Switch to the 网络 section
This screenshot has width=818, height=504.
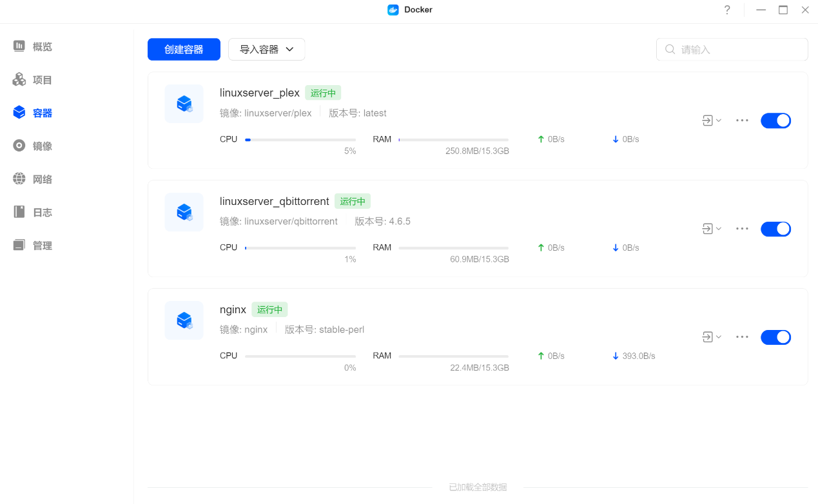tap(43, 179)
